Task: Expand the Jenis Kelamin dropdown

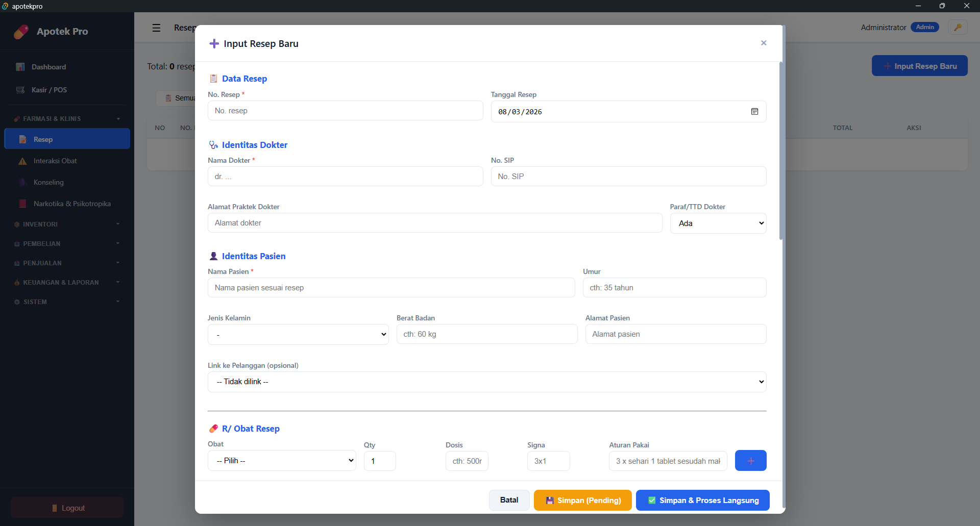Action: pos(298,335)
